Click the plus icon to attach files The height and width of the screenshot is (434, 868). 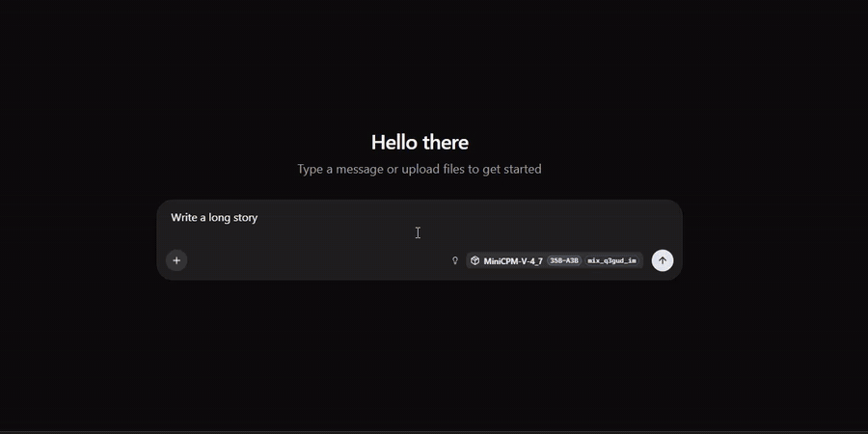pyautogui.click(x=176, y=260)
